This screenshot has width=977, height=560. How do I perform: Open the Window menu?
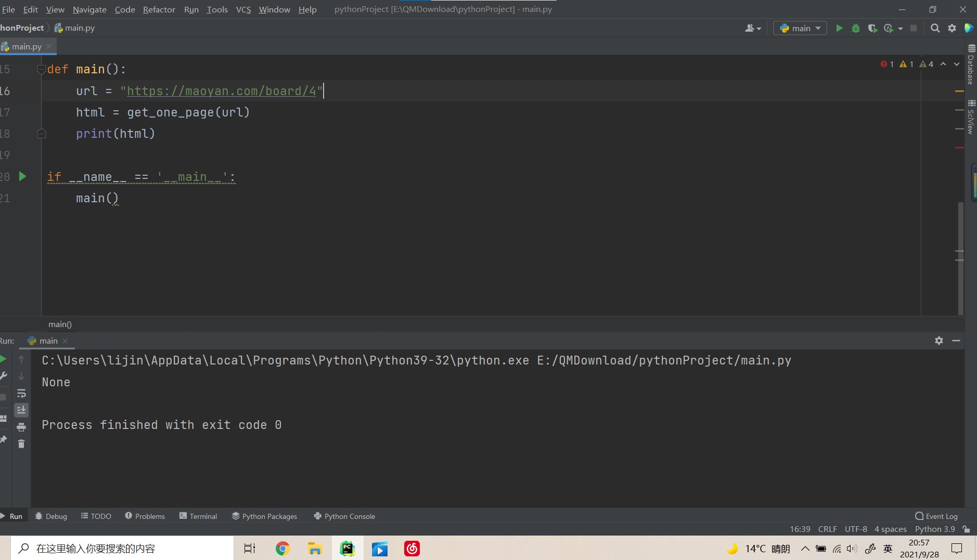274,9
